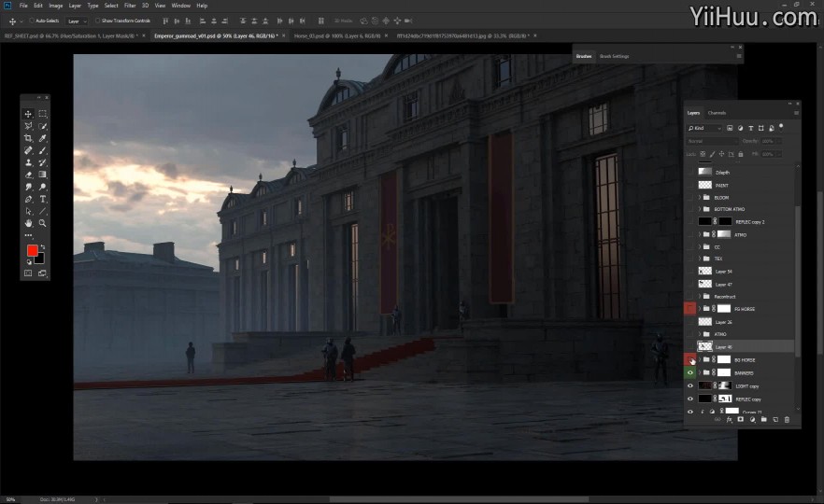Image resolution: width=824 pixels, height=504 pixels.
Task: Select the Gradient tool
Action: pyautogui.click(x=43, y=175)
